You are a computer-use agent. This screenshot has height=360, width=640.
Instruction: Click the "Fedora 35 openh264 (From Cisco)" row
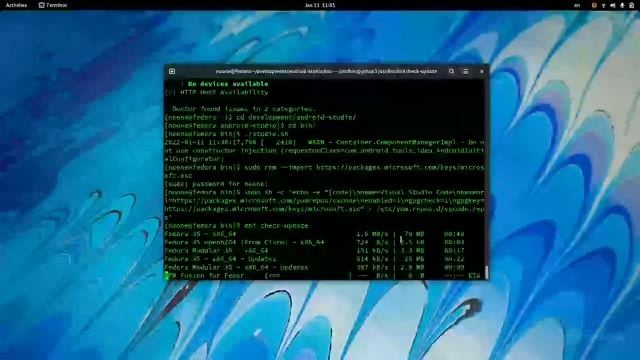[x=315, y=242]
